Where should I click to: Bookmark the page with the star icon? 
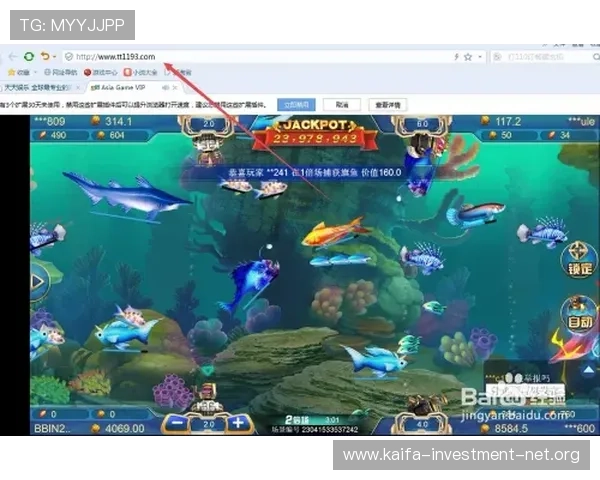click(x=468, y=57)
